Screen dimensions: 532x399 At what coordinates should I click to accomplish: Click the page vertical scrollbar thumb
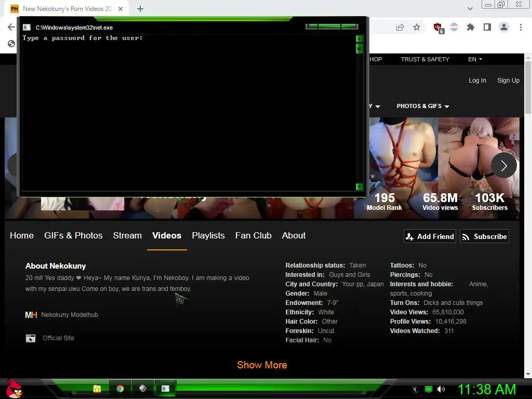coord(528,87)
